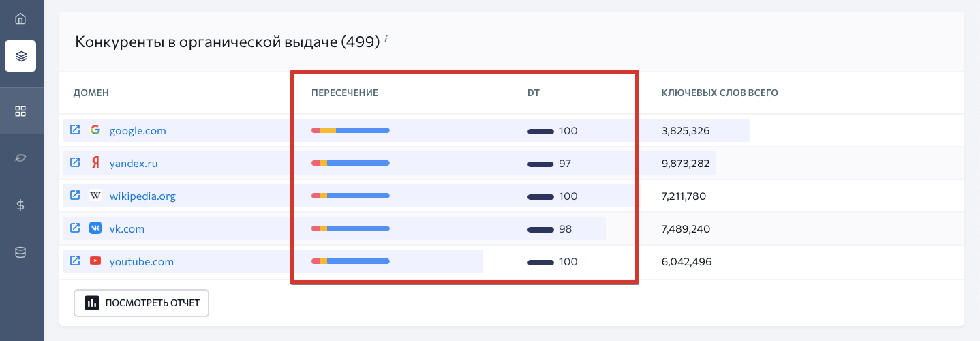Click the leaf-shaped icon in sidebar
The image size is (980, 341).
(20, 158)
